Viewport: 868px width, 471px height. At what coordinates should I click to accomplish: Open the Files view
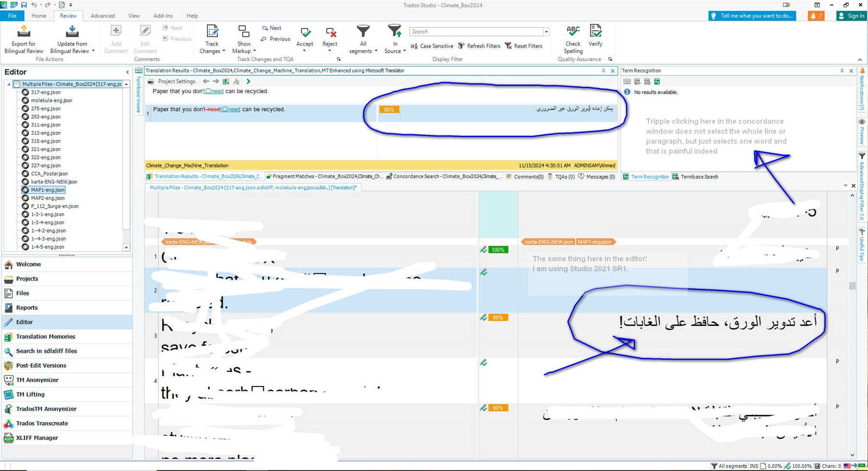[x=67, y=293]
